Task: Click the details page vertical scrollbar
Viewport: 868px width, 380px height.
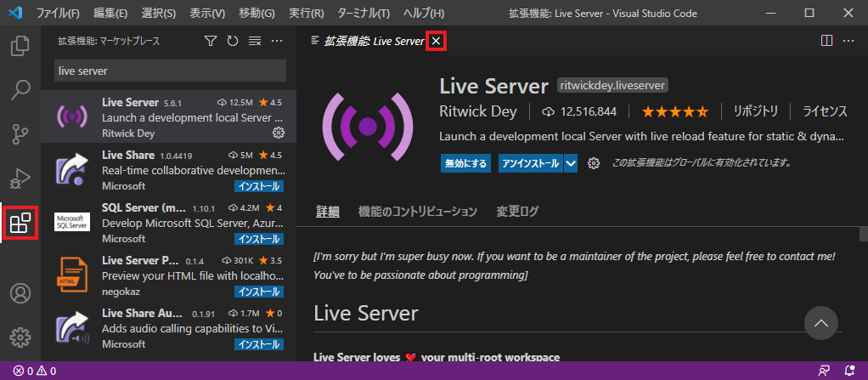Action: (863, 234)
